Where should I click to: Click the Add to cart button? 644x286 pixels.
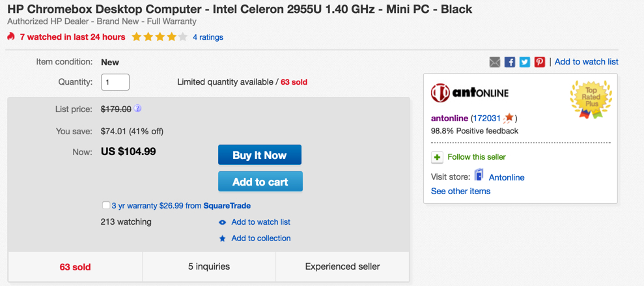pos(260,182)
